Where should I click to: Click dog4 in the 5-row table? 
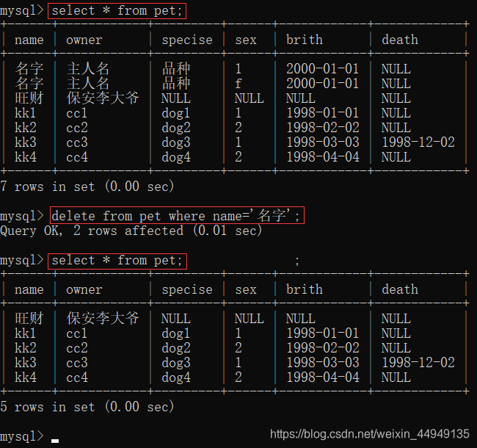(x=176, y=377)
